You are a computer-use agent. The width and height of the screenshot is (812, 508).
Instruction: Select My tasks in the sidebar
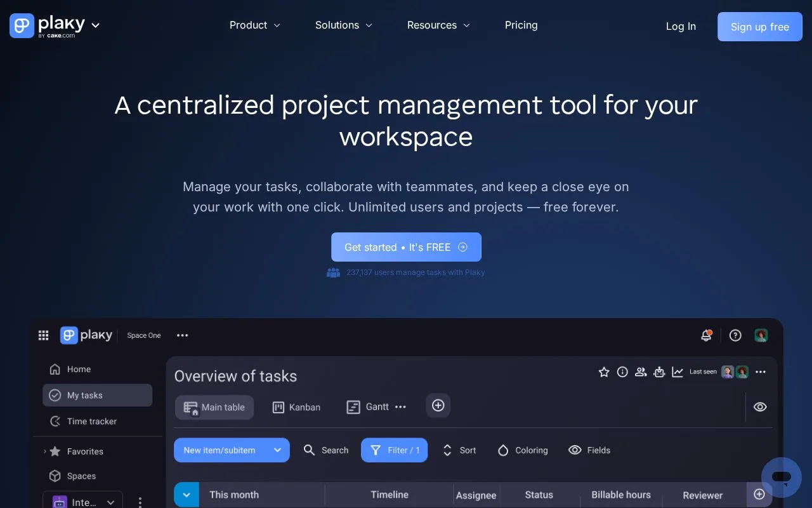pos(98,395)
